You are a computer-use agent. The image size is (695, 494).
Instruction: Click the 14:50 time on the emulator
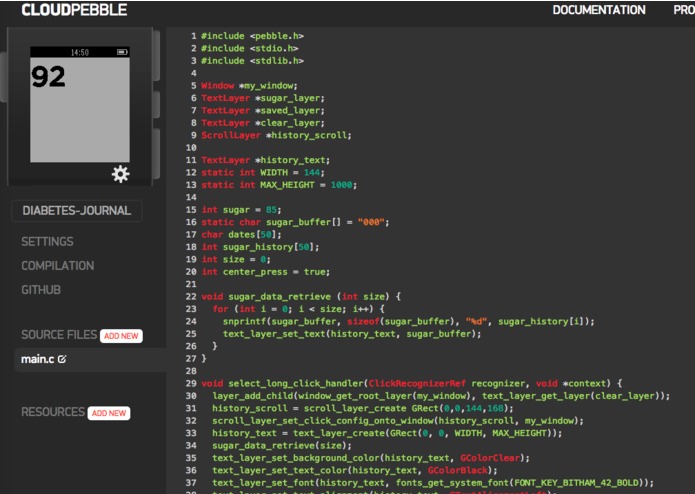[x=80, y=52]
